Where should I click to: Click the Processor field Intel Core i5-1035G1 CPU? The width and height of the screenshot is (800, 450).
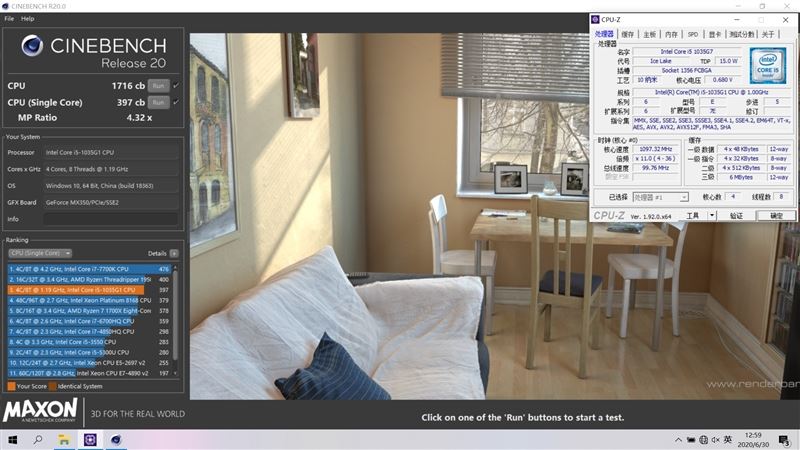tap(111, 152)
